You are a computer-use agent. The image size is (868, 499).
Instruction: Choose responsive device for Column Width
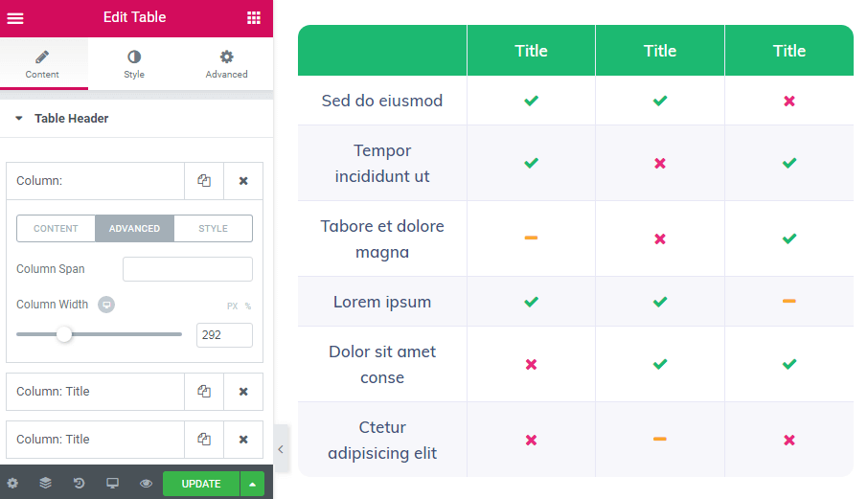(106, 305)
